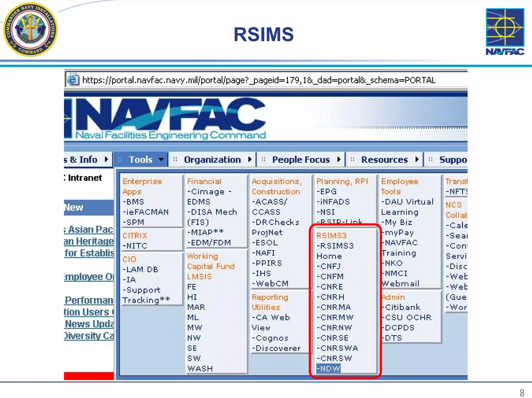
Task: Select -CNRE under RSIMS3
Action: click(x=330, y=287)
